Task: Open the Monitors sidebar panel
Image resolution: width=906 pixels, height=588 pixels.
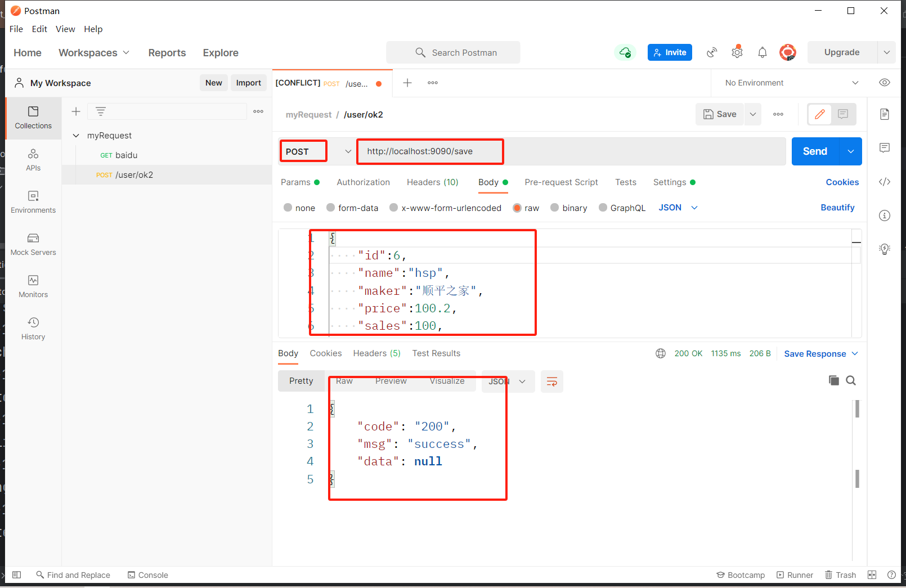Action: click(x=33, y=286)
